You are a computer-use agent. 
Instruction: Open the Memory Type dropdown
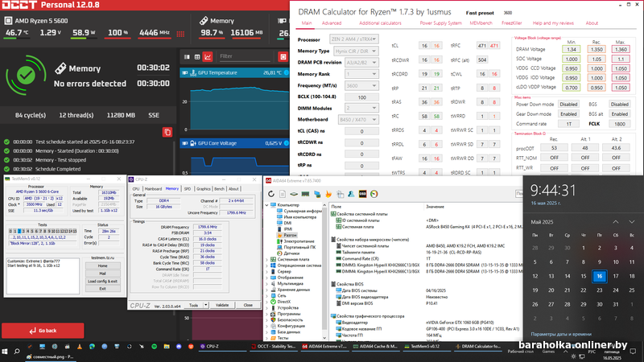[x=356, y=51]
